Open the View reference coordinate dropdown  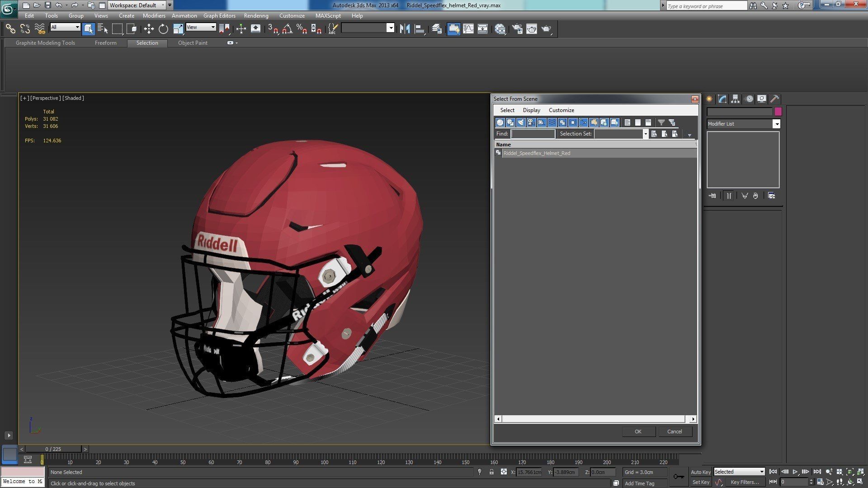[201, 28]
